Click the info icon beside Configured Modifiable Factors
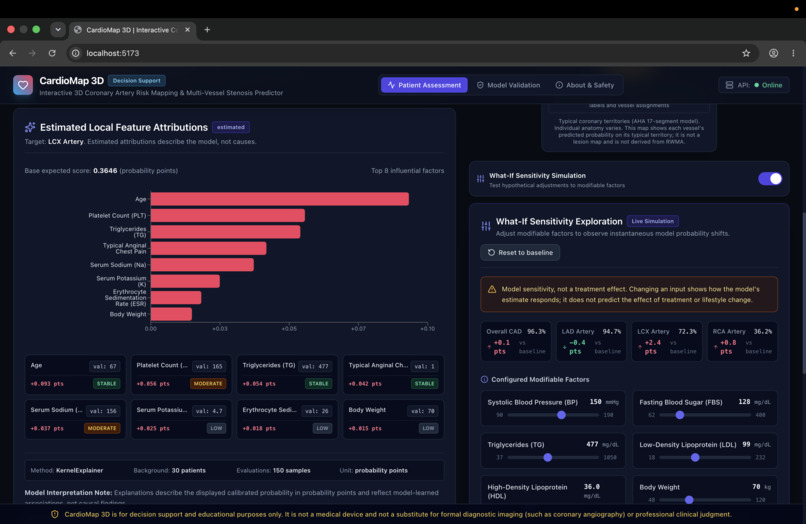The image size is (806, 524). pyautogui.click(x=484, y=380)
